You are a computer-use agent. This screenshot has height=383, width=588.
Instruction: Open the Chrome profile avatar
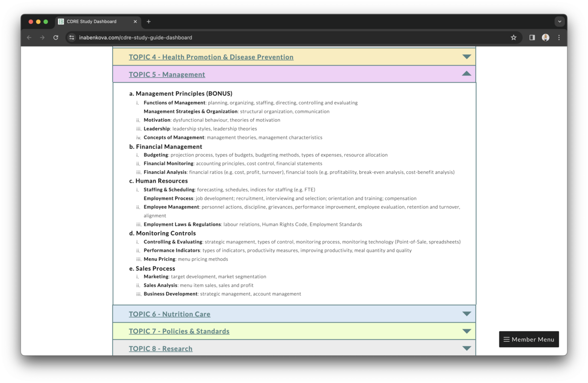[x=545, y=37]
